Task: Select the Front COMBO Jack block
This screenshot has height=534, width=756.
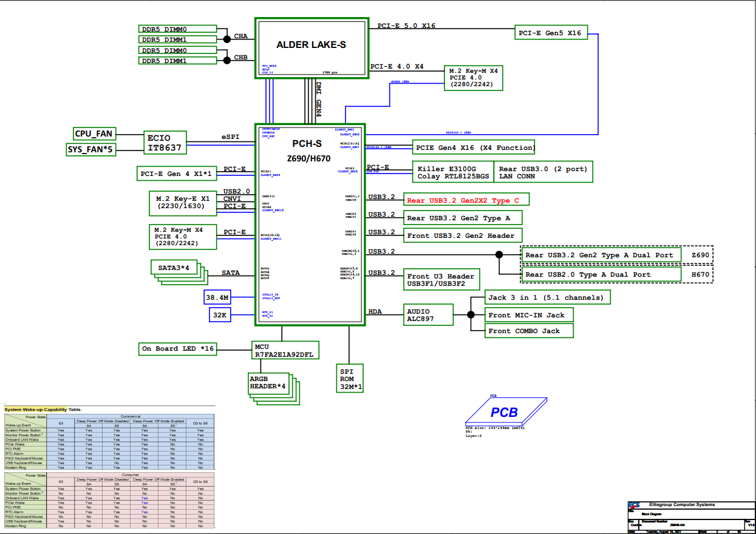Action: 530,331
